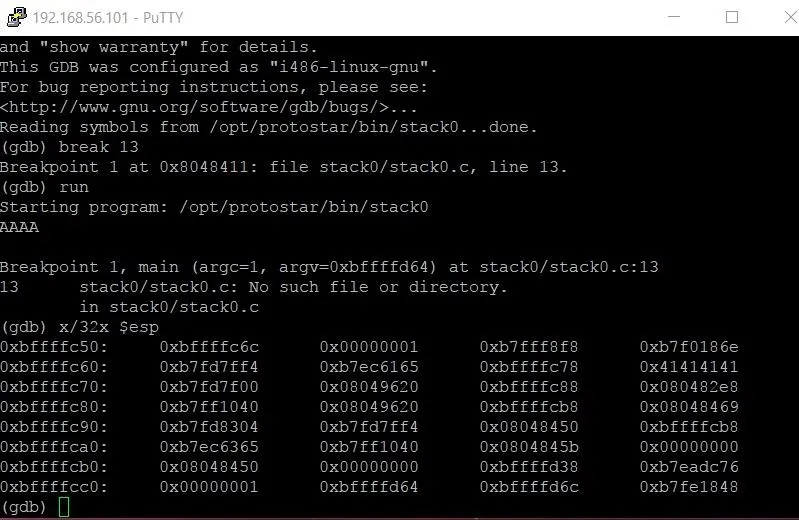
Task: Click the PuTTY icon in title bar
Action: 16,17
